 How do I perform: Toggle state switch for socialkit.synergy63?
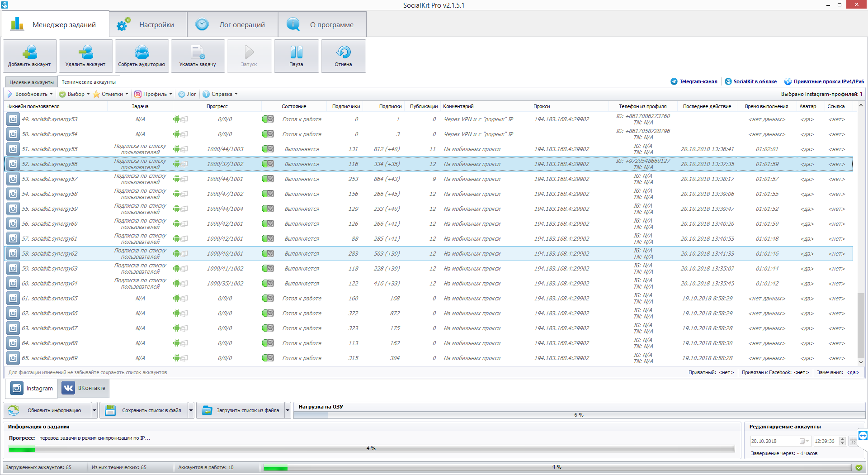[268, 269]
